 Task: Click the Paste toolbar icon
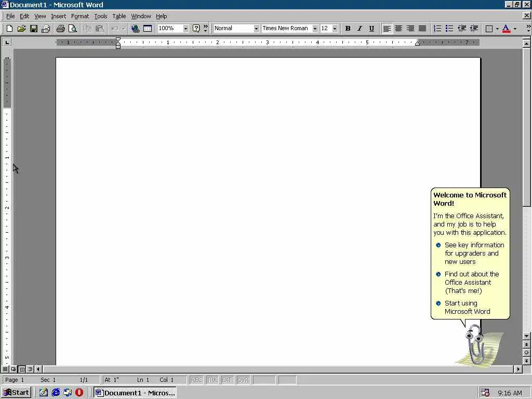point(99,29)
